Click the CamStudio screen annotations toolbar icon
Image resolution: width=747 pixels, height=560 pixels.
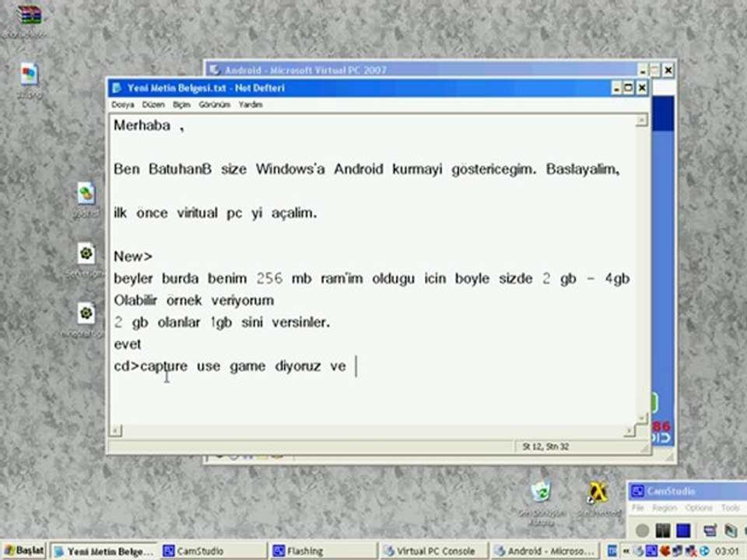731,530
